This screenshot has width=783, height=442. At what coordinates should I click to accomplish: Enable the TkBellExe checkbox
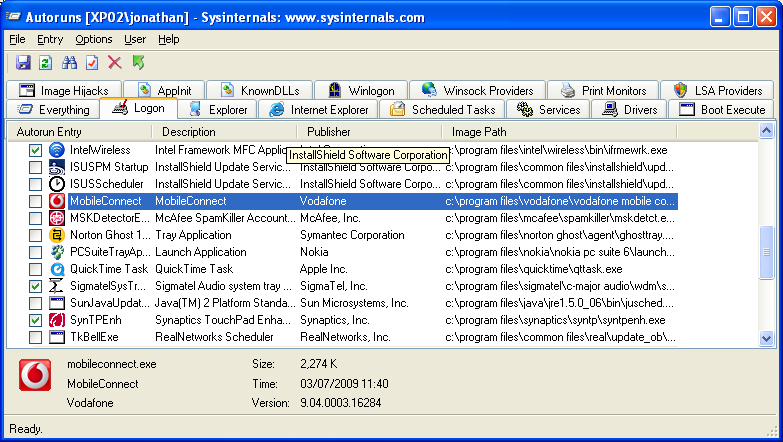click(35, 337)
